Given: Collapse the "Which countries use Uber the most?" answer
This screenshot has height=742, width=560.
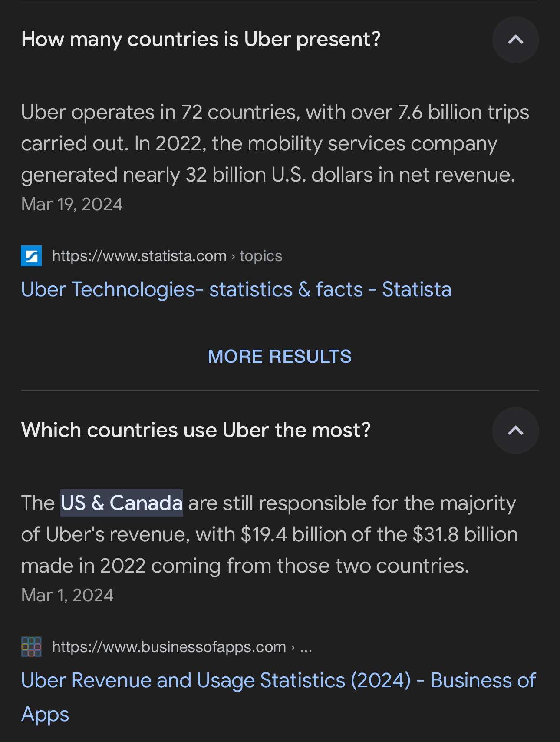Looking at the screenshot, I should (x=515, y=431).
